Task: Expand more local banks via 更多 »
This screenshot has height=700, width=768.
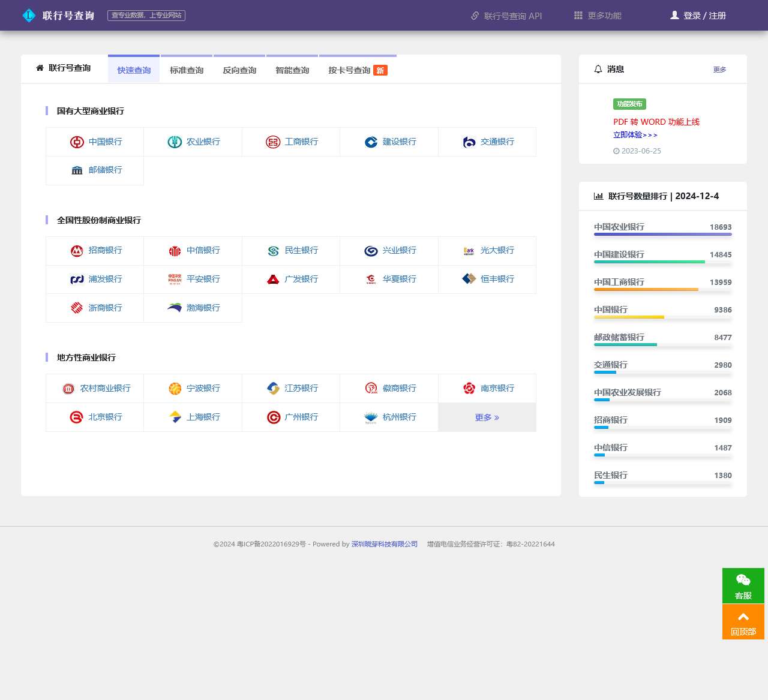Action: coord(487,417)
